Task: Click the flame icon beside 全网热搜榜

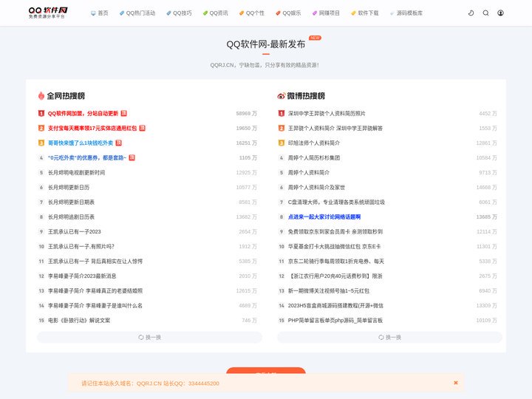Action: 41,95
